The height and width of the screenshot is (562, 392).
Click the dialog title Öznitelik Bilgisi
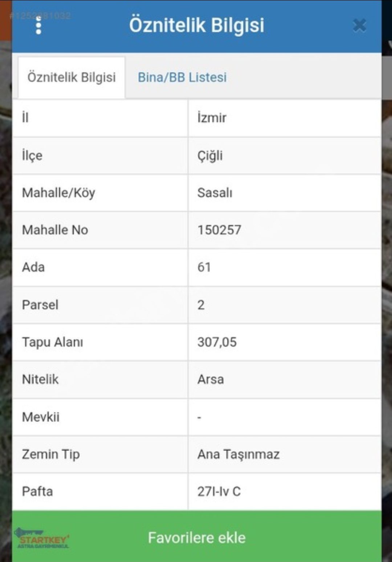197,25
